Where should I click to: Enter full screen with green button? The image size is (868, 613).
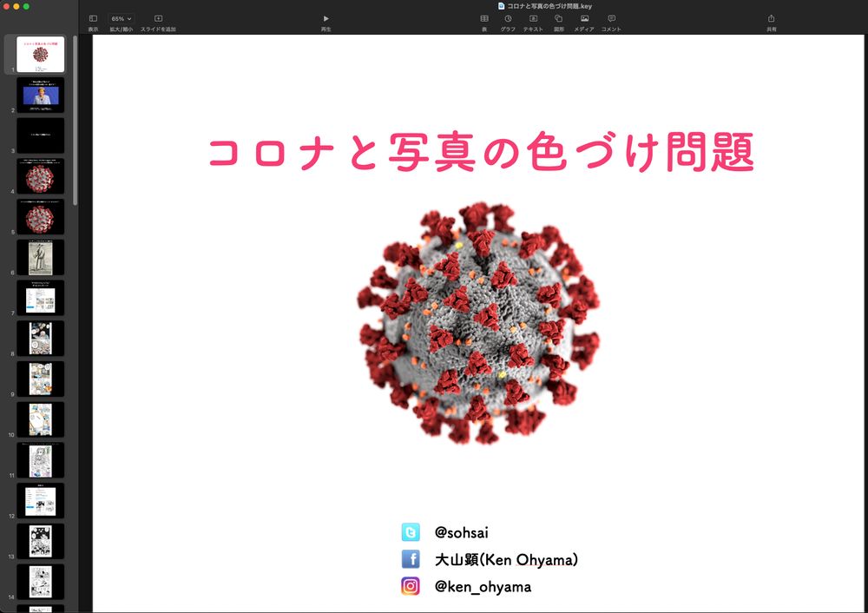click(26, 6)
